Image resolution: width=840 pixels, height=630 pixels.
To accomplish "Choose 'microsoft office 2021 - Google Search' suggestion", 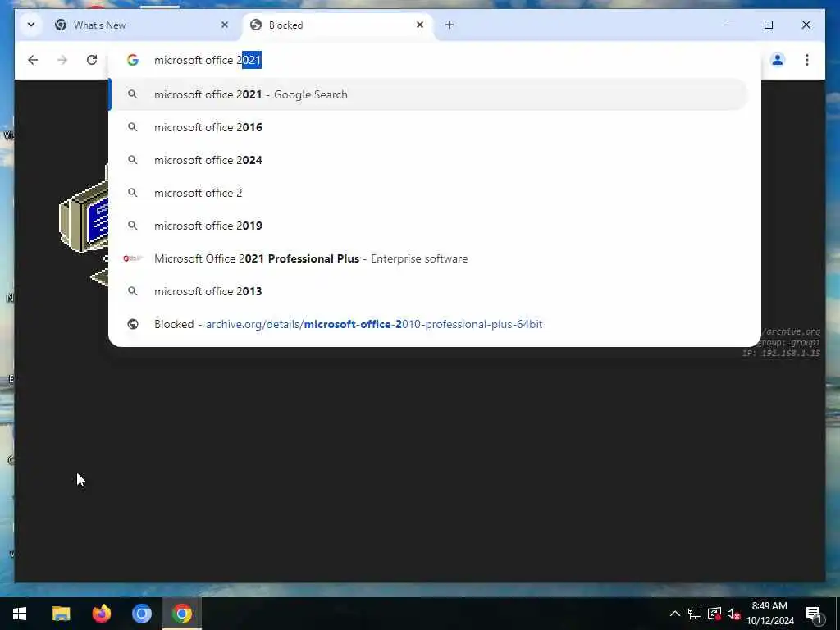I will (x=428, y=95).
